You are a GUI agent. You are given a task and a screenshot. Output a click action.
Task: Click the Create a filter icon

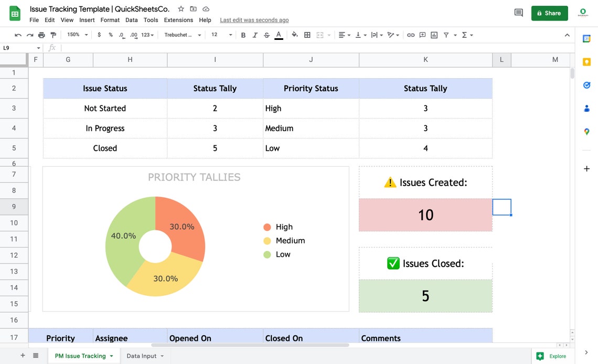click(446, 35)
